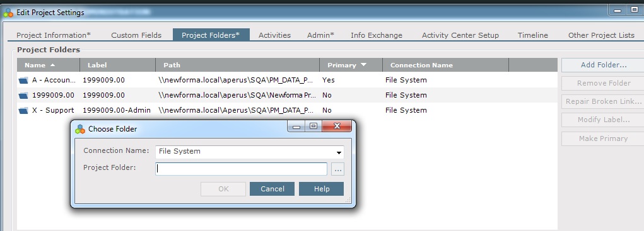Click the Modify Label... button
This screenshot has width=644, height=231.
(x=604, y=120)
